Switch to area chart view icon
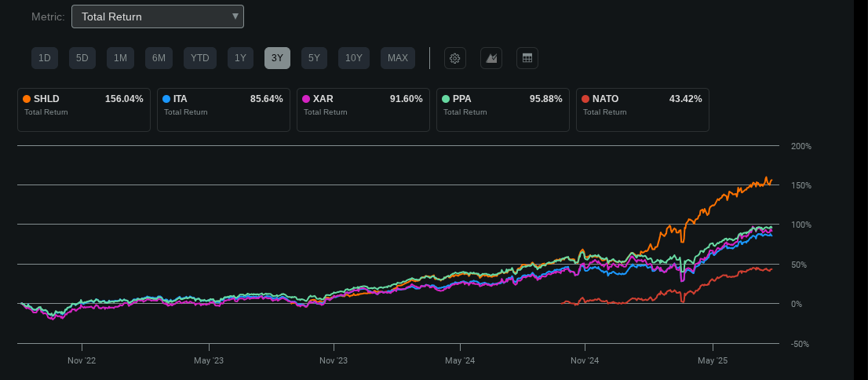The image size is (868, 380). (491, 58)
